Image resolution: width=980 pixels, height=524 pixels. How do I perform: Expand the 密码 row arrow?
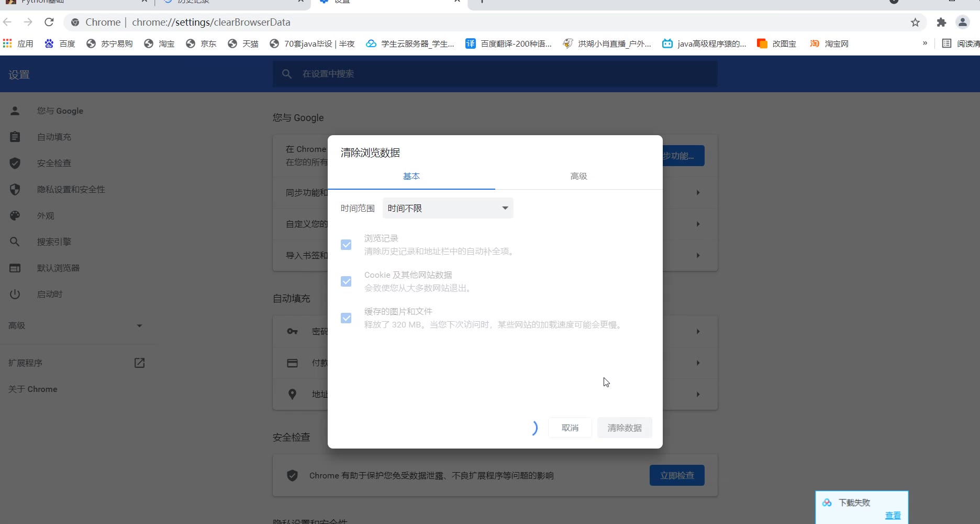click(x=698, y=331)
